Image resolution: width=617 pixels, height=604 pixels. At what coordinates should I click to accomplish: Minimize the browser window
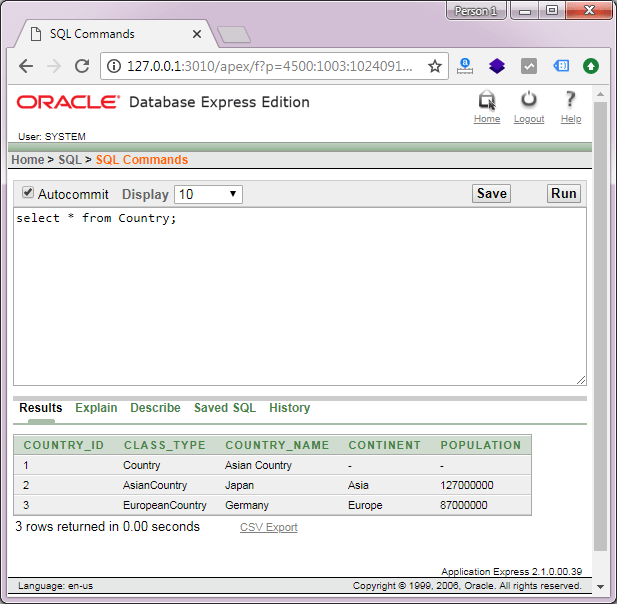tap(525, 11)
